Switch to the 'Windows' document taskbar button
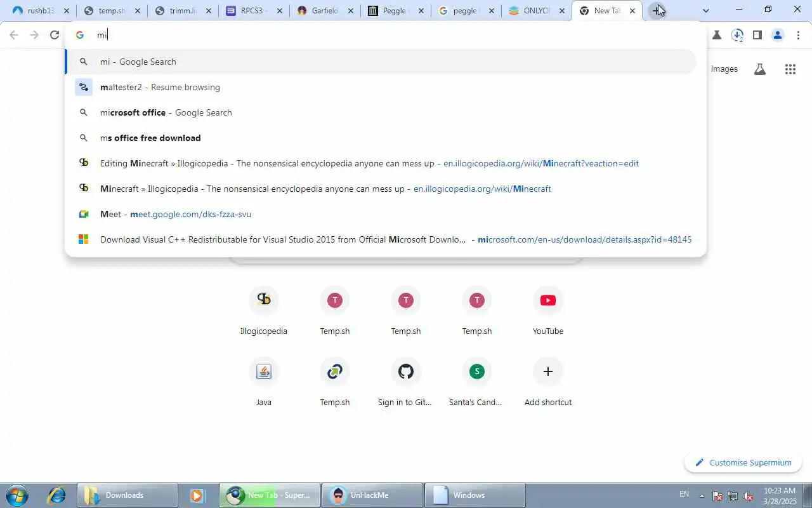The width and height of the screenshot is (812, 508). (475, 495)
